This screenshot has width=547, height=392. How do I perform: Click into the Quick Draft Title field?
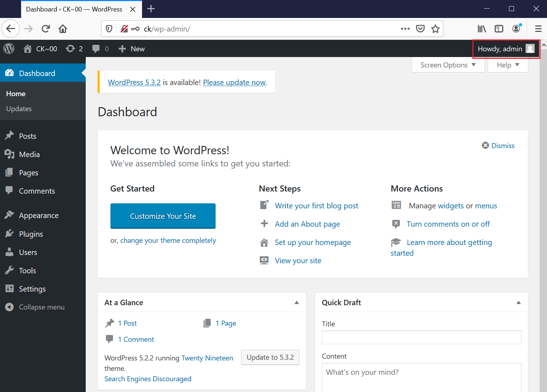tap(421, 337)
